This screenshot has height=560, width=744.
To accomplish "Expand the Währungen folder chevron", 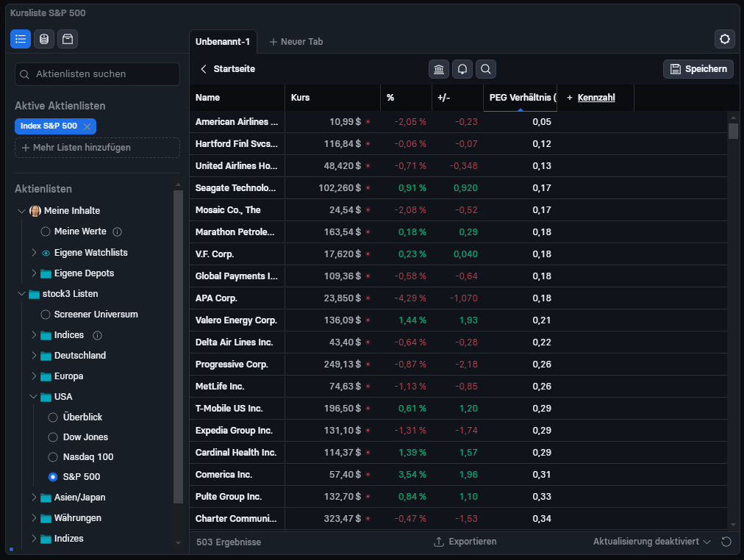I will (x=34, y=518).
